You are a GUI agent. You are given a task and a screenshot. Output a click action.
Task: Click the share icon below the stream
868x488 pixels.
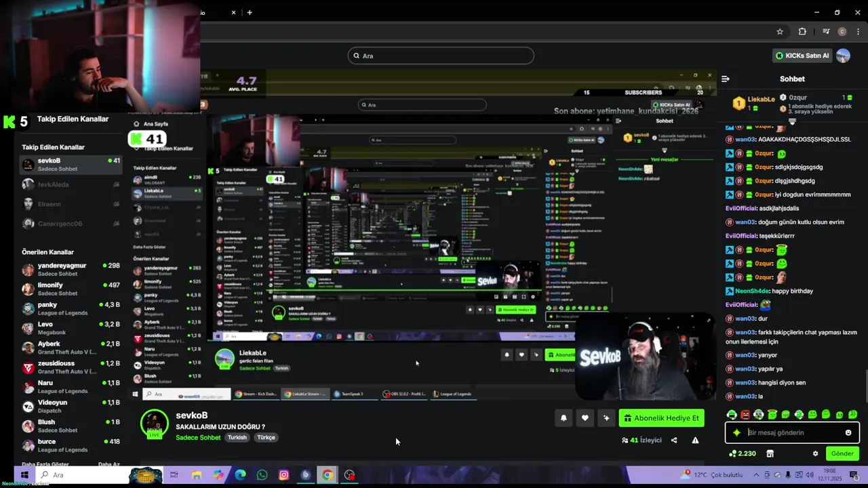pos(673,440)
